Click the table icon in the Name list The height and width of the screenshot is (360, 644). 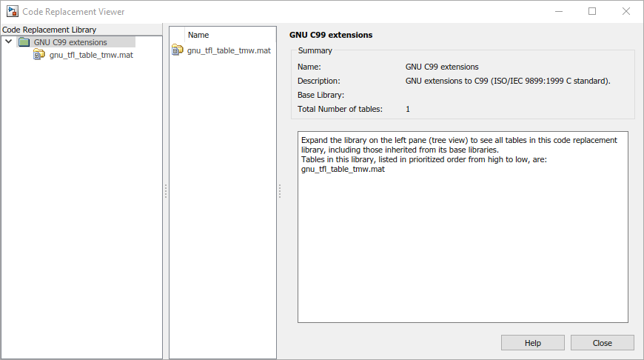[178, 50]
